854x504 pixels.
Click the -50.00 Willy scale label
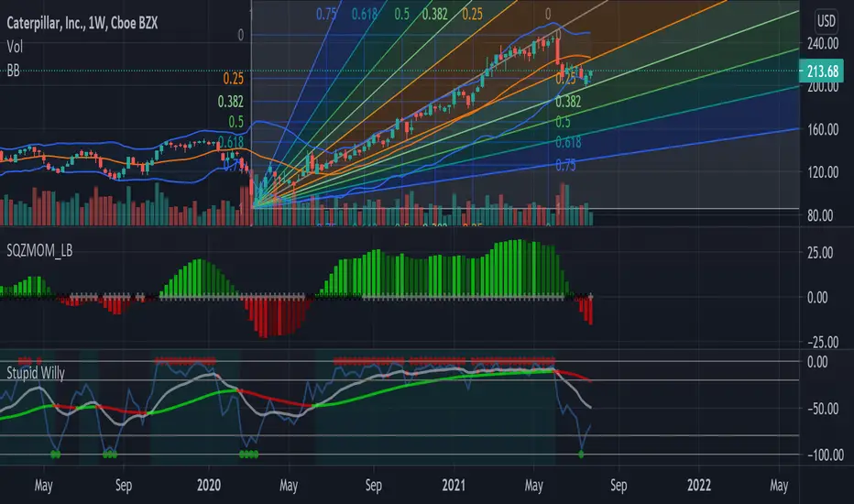823,409
